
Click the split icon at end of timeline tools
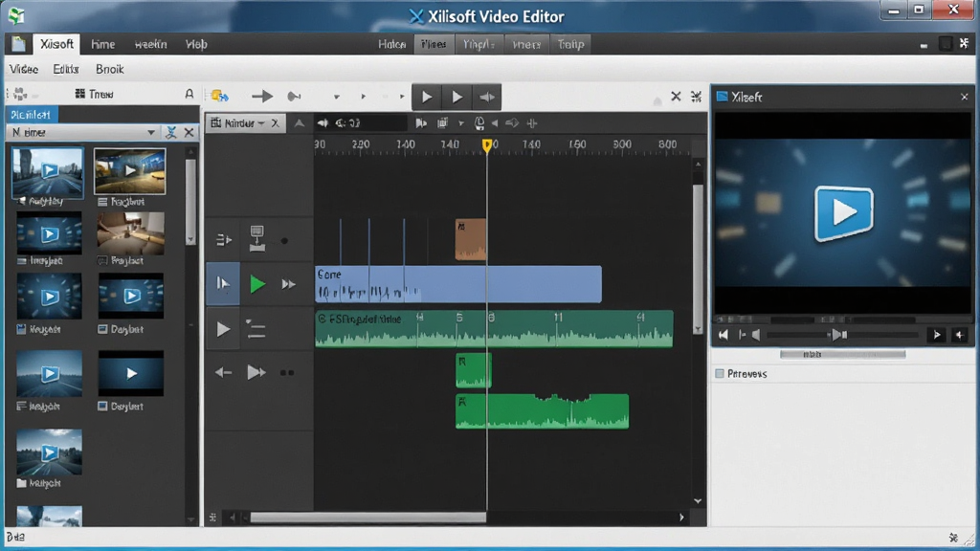(532, 123)
